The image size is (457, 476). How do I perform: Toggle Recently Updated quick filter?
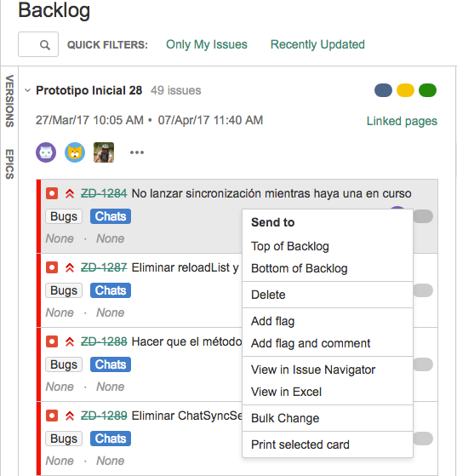point(317,44)
